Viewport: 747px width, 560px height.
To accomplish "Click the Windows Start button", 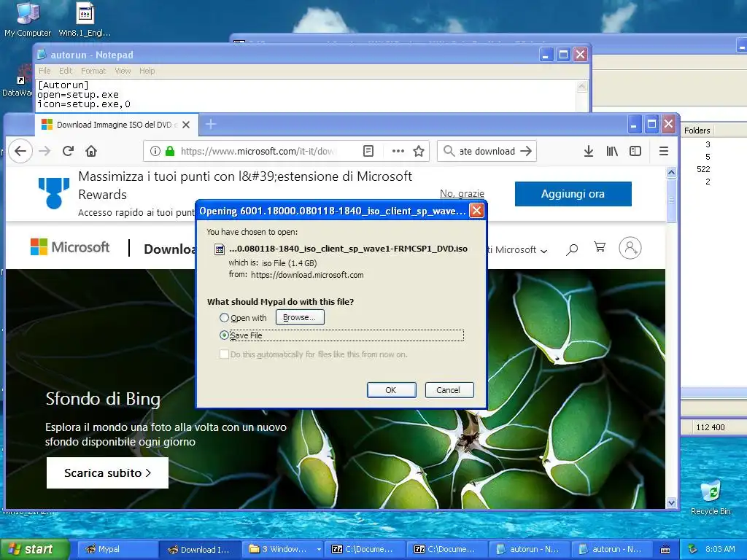I will click(35, 549).
